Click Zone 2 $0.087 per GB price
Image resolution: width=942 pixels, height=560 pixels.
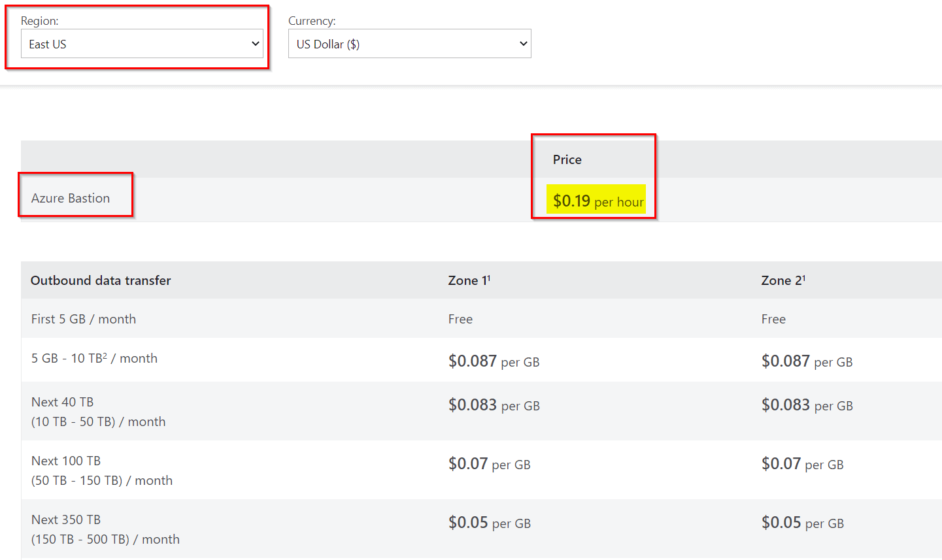point(807,361)
